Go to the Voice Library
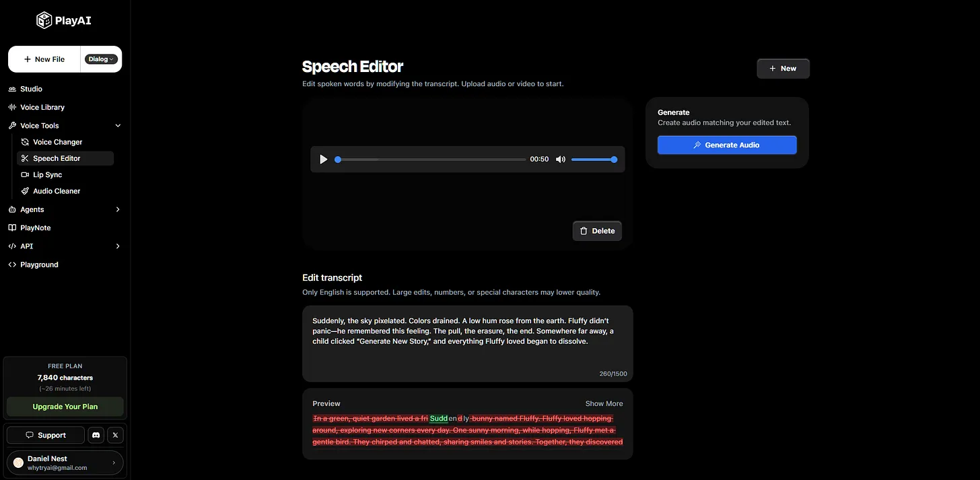Screen dimensions: 980x480 tap(42, 107)
